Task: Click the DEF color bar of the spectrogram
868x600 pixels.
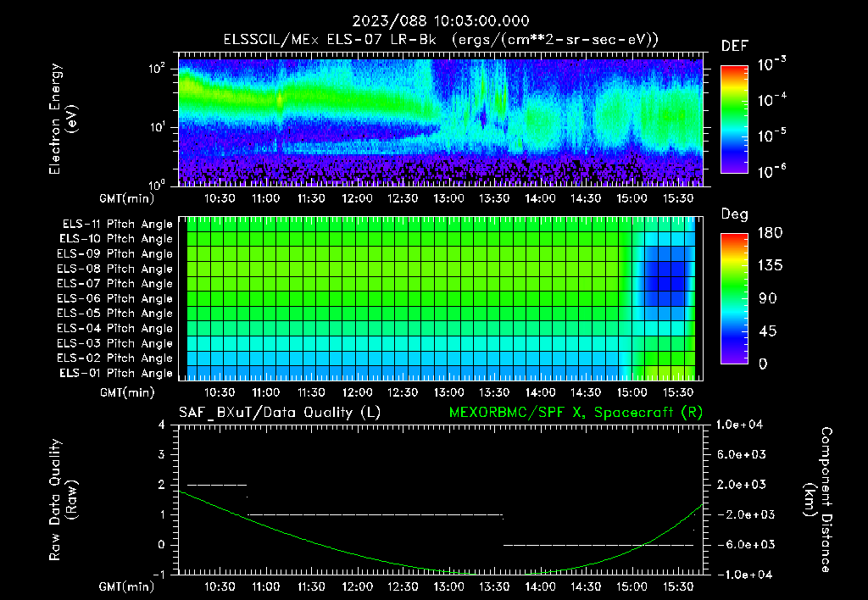Action: point(734,119)
